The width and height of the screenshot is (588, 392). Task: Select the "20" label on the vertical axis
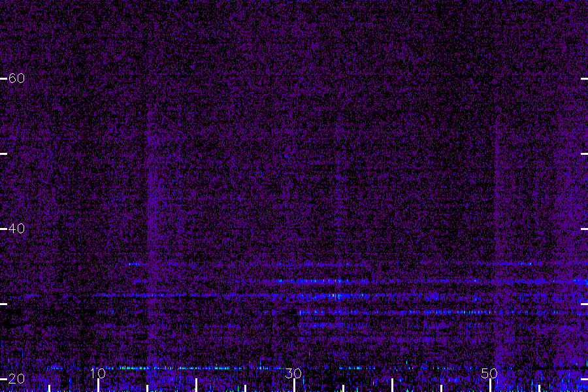point(16,379)
